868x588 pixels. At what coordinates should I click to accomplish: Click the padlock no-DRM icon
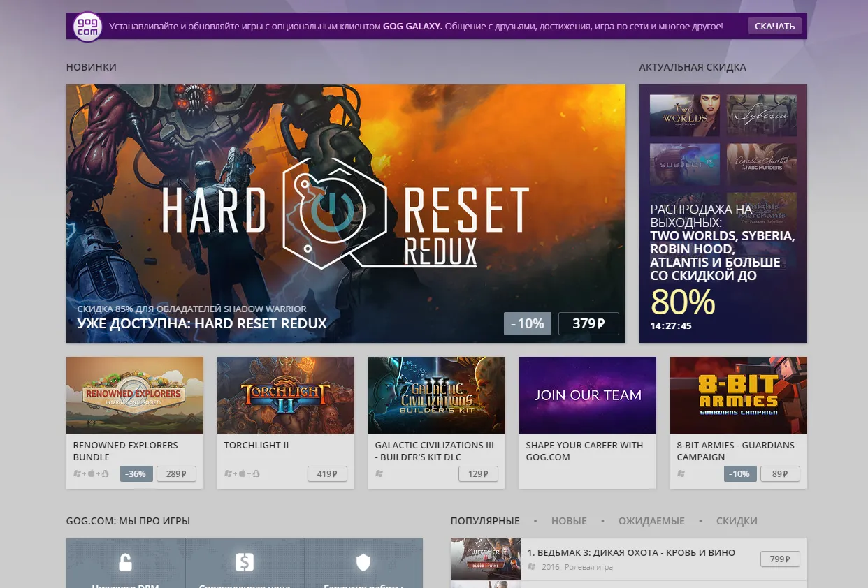click(125, 562)
